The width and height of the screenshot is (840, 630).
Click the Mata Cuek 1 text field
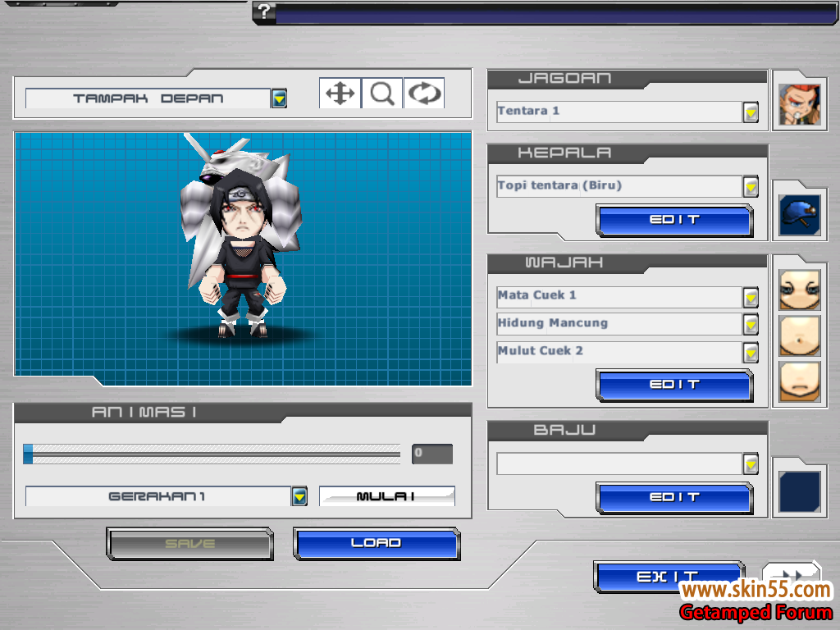click(620, 296)
